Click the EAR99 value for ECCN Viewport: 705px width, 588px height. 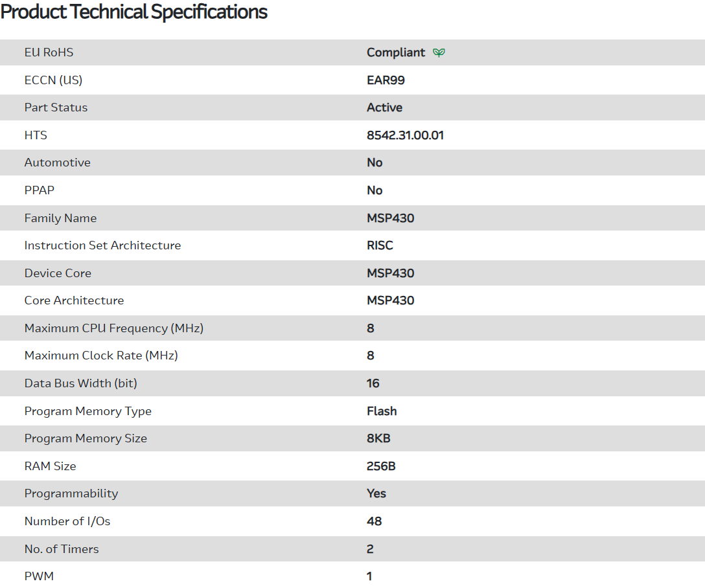click(x=386, y=80)
